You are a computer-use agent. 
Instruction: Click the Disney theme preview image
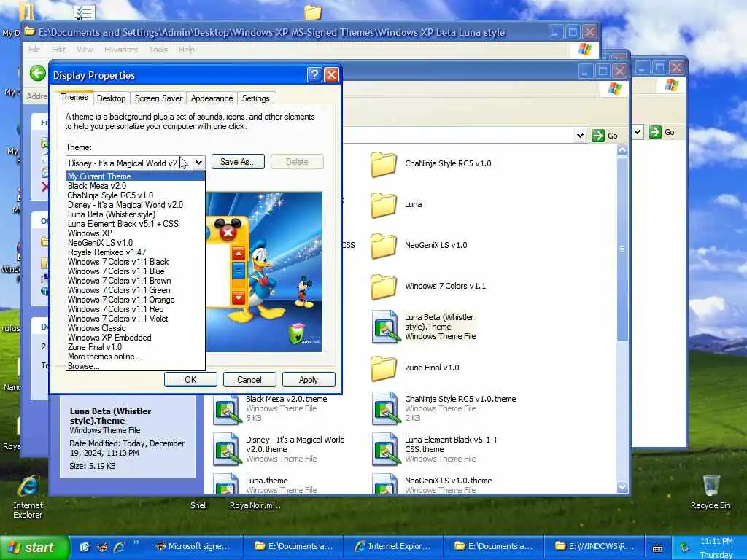[264, 272]
